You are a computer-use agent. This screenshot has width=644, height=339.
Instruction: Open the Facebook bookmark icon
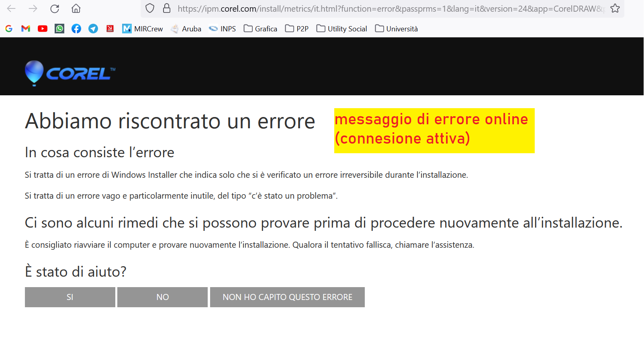coord(76,29)
